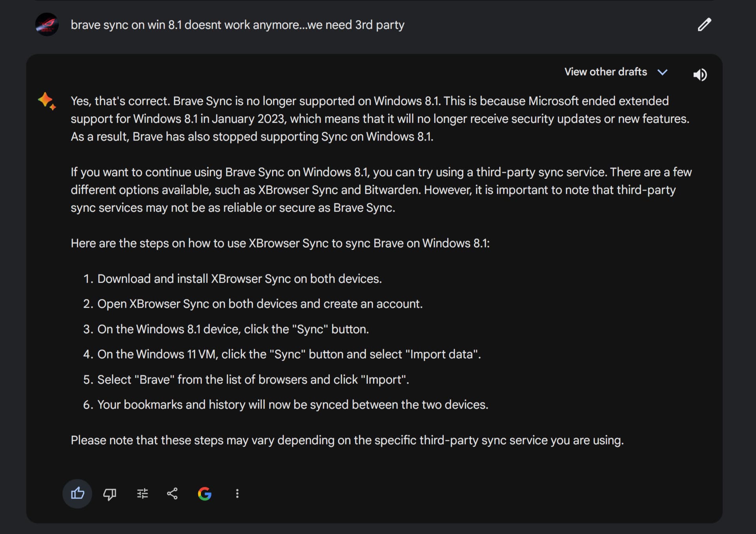Click the View other drafts label
Viewport: 756px width, 534px height.
point(605,72)
